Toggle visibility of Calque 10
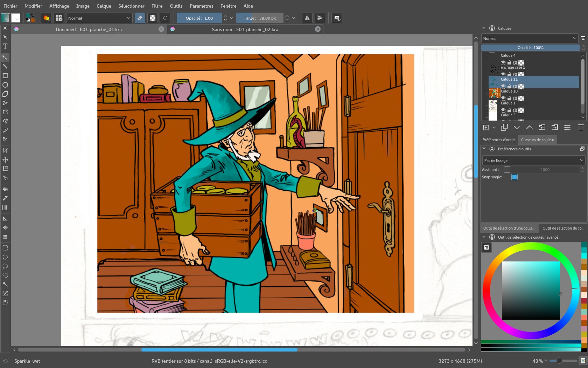This screenshot has width=588, height=368. pos(503,98)
